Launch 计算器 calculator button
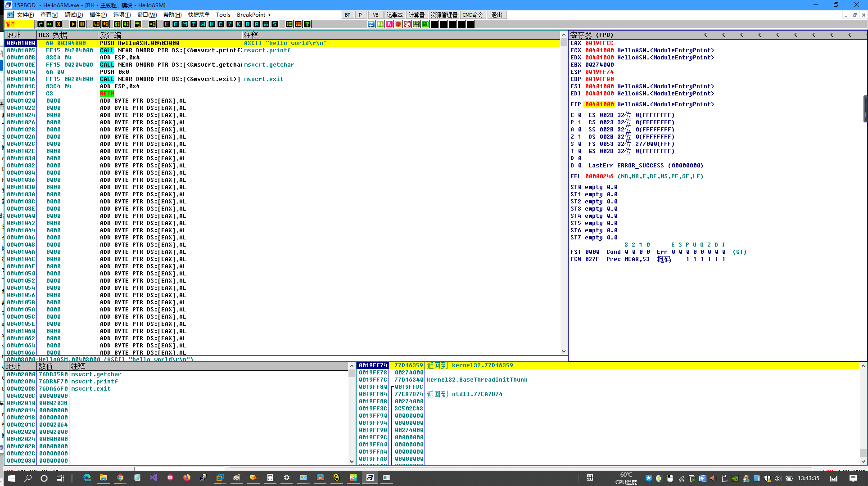 tap(417, 15)
